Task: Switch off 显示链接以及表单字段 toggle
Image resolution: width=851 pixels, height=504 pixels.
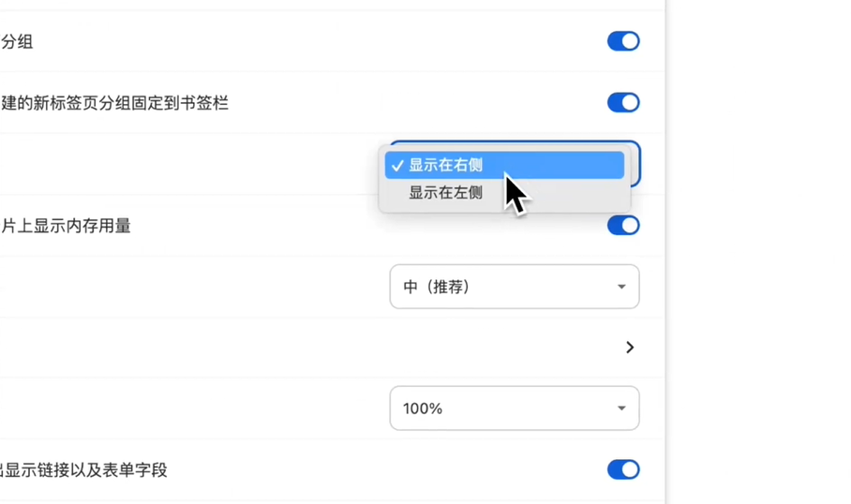Action: tap(623, 470)
